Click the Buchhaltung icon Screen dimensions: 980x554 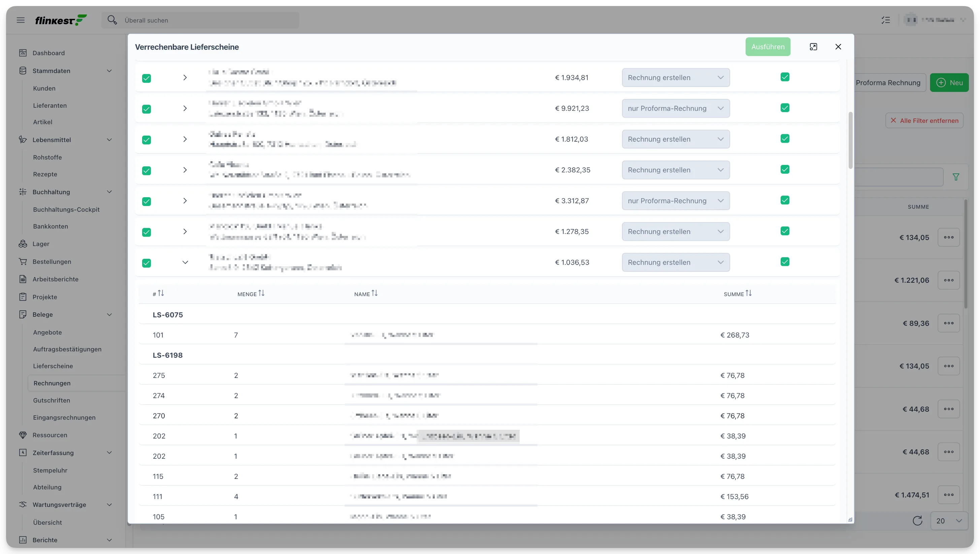pos(23,192)
